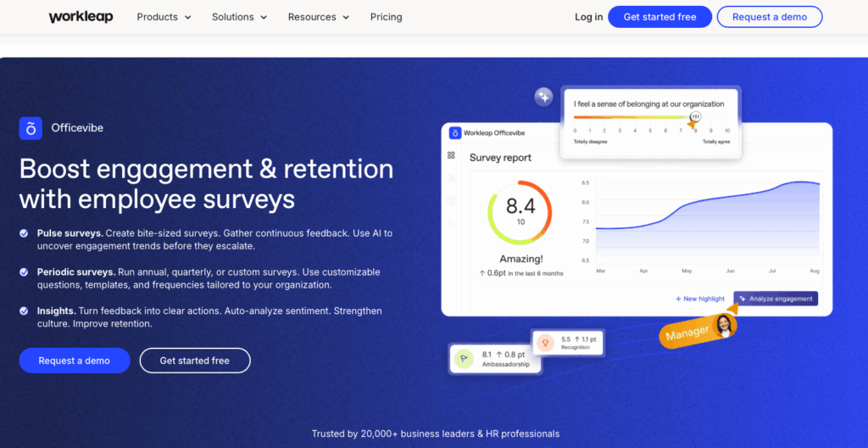Expand the Products dropdown menu
This screenshot has height=448, width=868.
164,17
